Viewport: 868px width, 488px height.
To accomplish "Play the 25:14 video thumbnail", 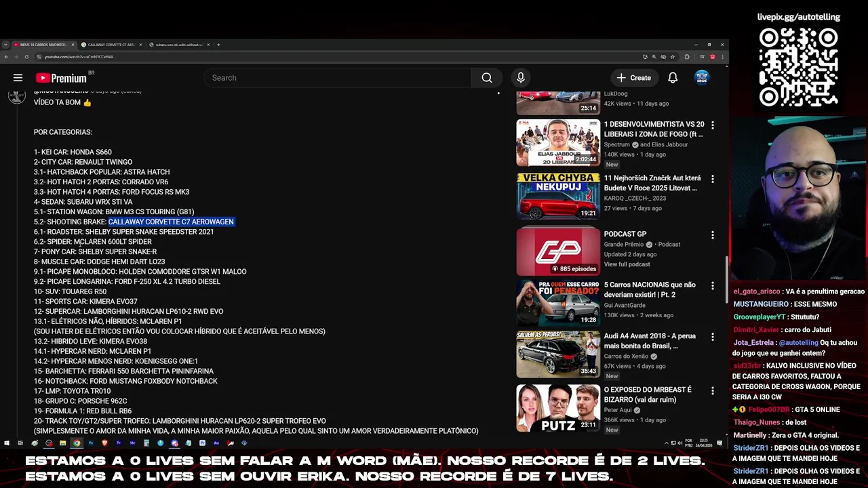I will (558, 103).
